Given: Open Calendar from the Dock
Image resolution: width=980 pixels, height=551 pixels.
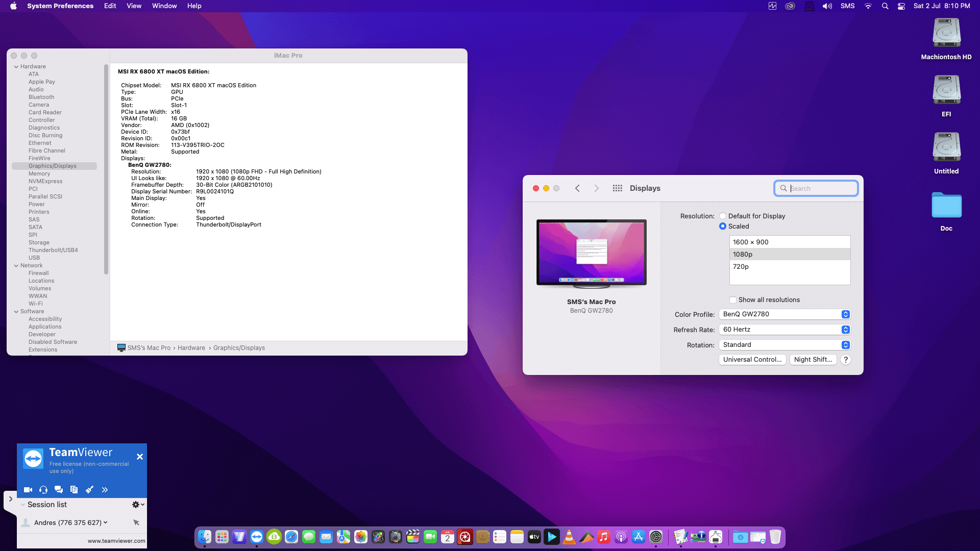Looking at the screenshot, I should (x=448, y=537).
